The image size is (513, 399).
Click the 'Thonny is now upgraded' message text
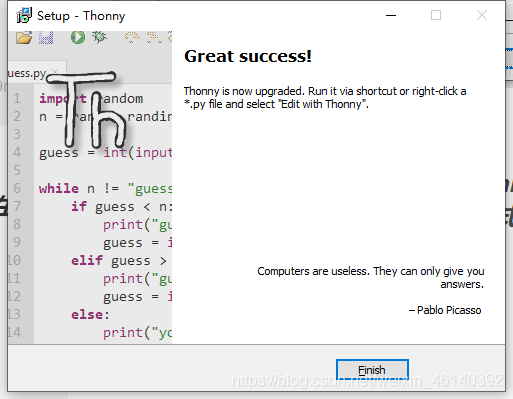[325, 97]
